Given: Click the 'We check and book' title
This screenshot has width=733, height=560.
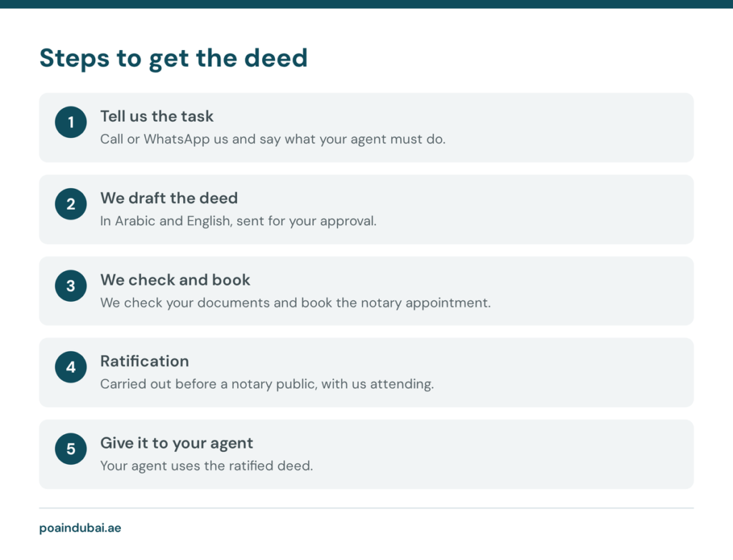Looking at the screenshot, I should point(175,280).
